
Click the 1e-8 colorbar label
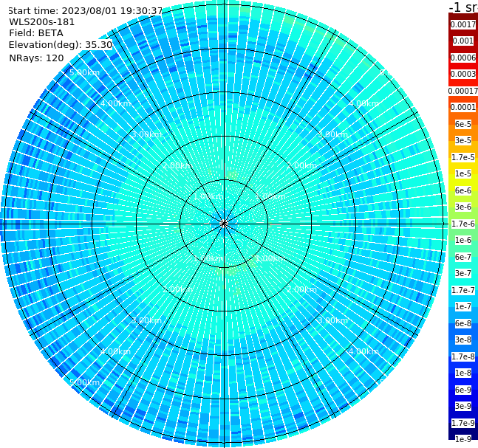[462, 373]
